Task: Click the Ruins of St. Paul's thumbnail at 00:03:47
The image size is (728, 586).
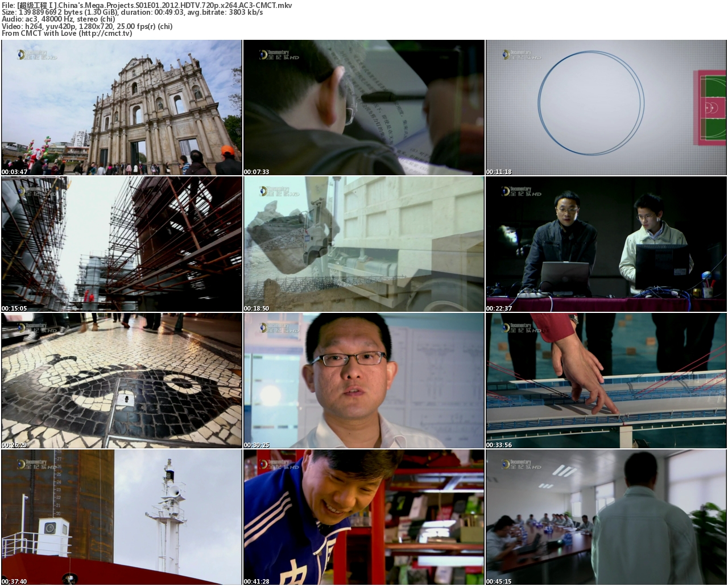Action: pyautogui.click(x=121, y=108)
